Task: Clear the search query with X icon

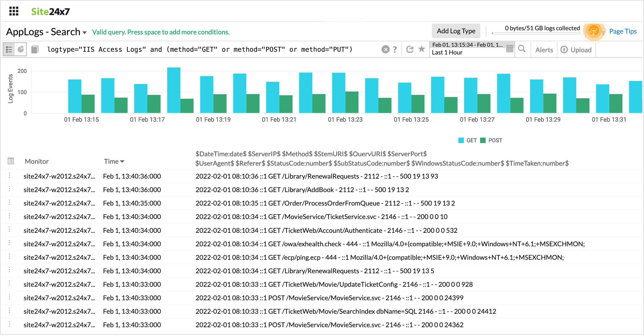Action: (385, 50)
